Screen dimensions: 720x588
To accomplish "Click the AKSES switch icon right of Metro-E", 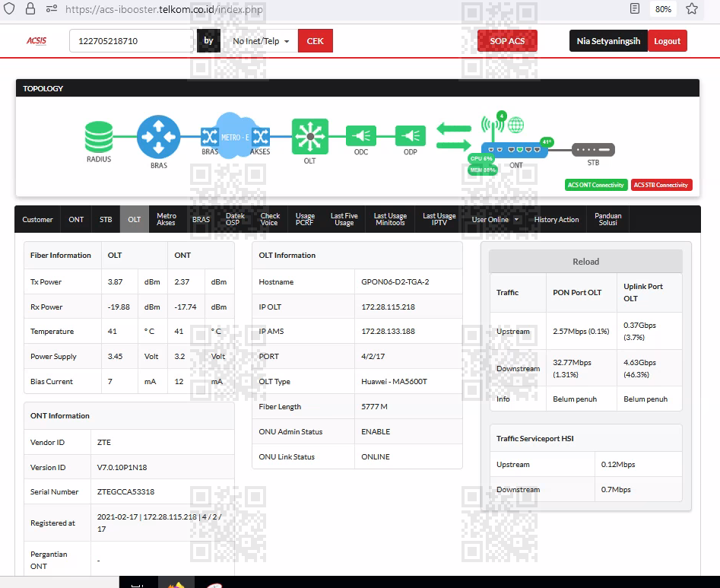I will [x=261, y=136].
